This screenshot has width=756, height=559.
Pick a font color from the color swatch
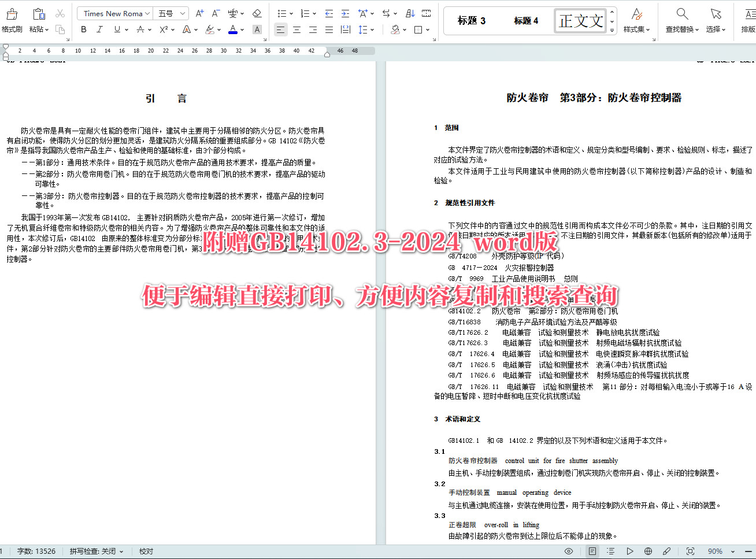coord(232,29)
